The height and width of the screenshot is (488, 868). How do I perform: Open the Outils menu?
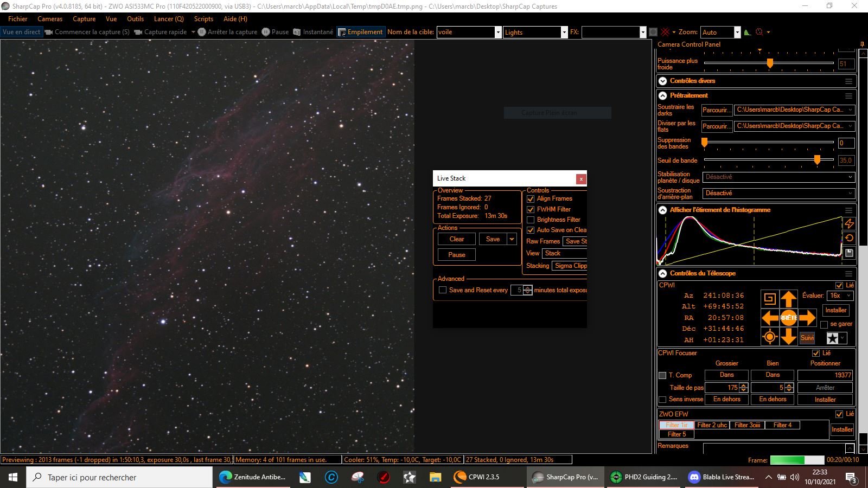(136, 19)
